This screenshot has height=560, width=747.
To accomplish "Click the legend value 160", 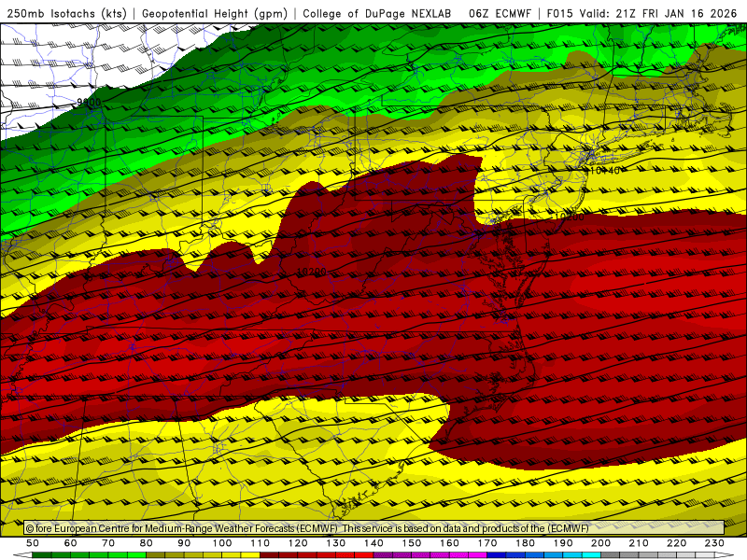I will 449,543.
